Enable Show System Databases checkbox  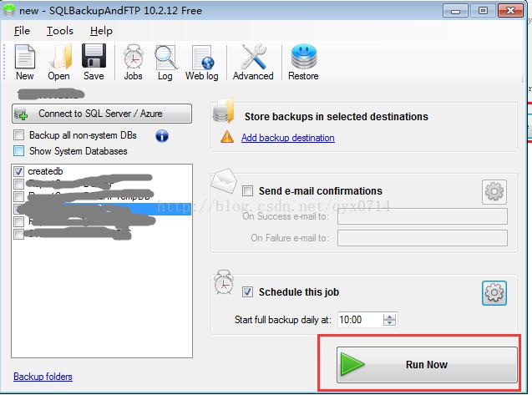18,150
